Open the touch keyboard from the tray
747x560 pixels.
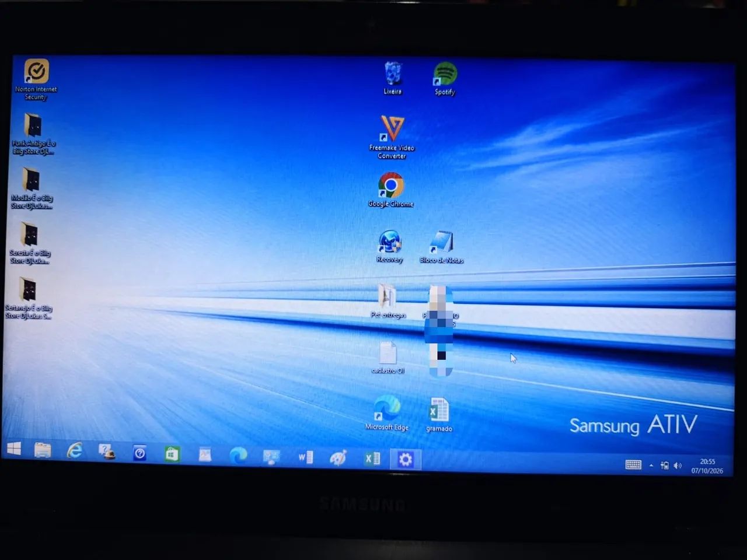coord(633,464)
